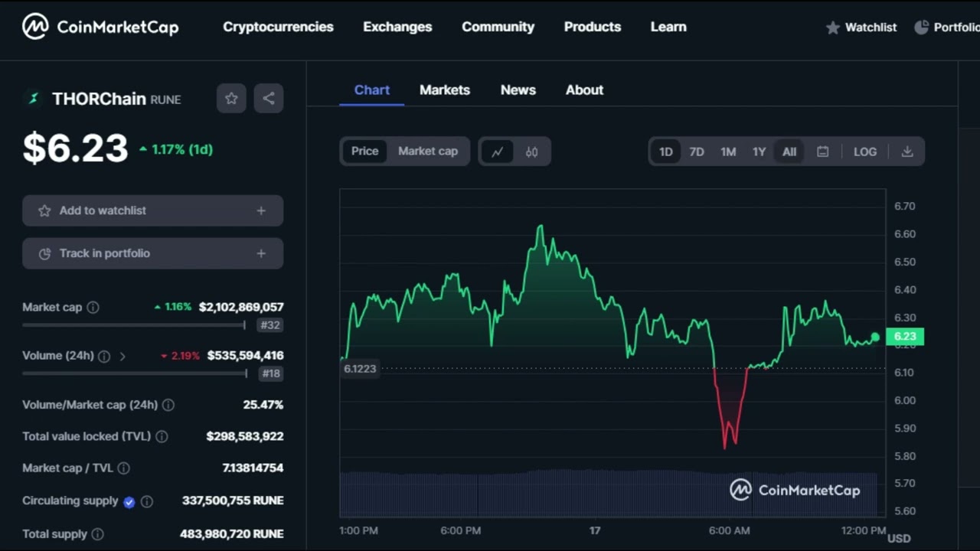980x551 pixels.
Task: Add THORChain to watchlist
Action: tap(153, 210)
